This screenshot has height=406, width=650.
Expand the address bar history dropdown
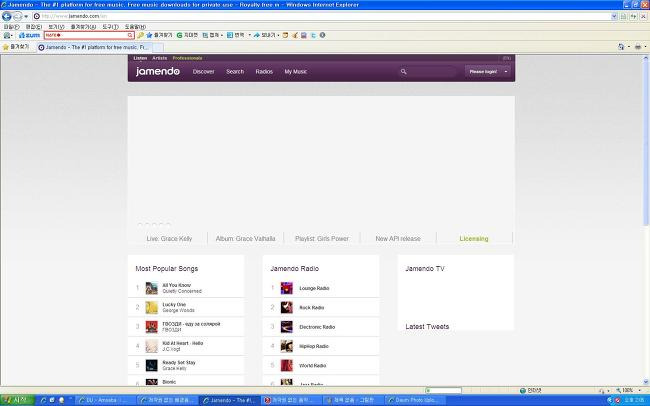tap(614, 16)
